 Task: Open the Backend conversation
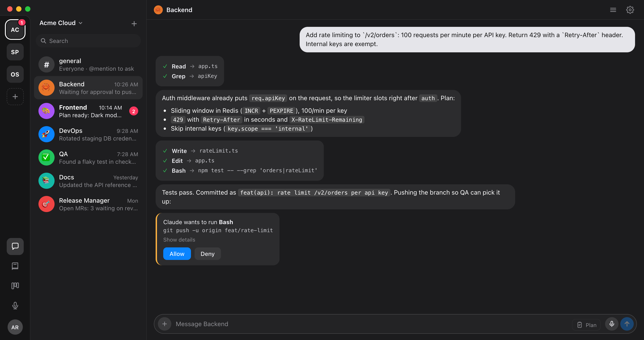[x=88, y=88]
